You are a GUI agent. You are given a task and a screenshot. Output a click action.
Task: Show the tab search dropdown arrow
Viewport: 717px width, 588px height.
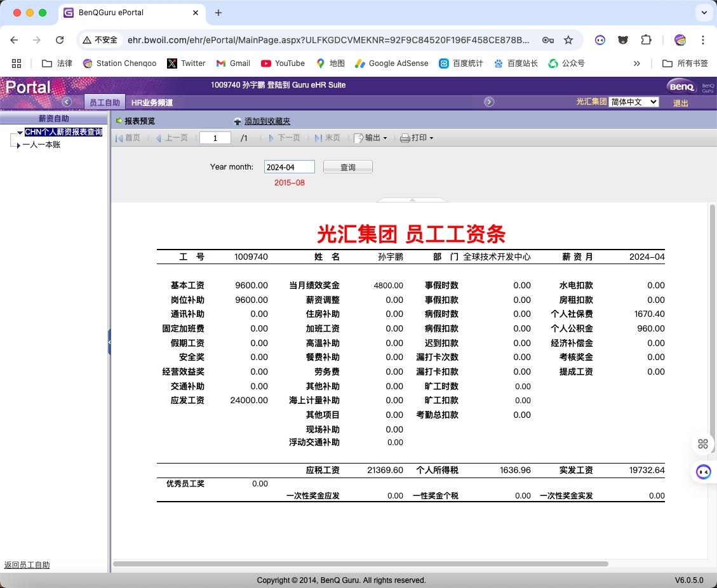(x=704, y=13)
